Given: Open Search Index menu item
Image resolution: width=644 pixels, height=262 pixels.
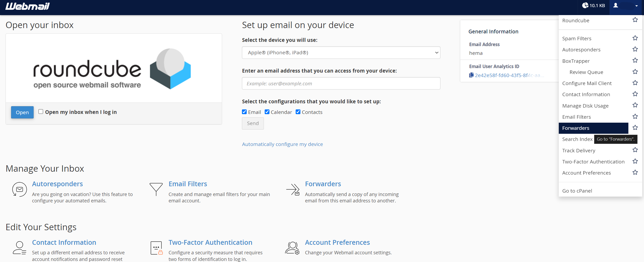Looking at the screenshot, I should [x=577, y=139].
